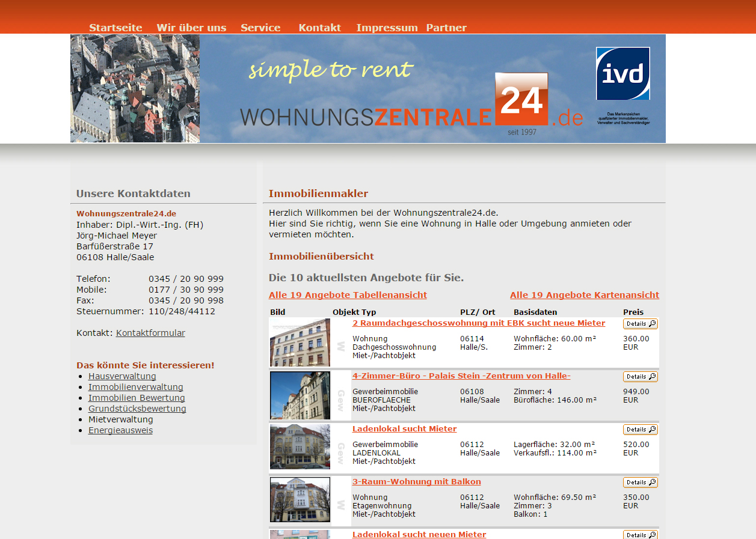
Task: Click the Immobilienmakler heading
Action: point(318,193)
